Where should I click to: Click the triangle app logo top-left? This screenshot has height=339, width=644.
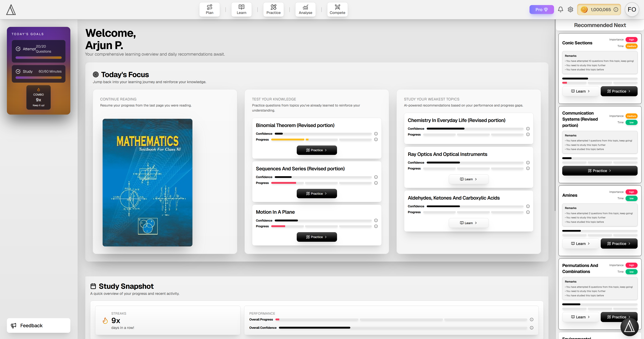tap(11, 10)
